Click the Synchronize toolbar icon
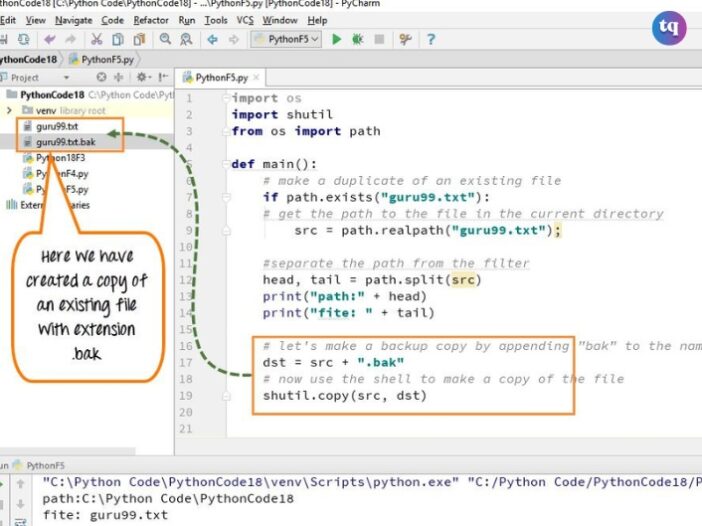The image size is (702, 526). point(23,39)
